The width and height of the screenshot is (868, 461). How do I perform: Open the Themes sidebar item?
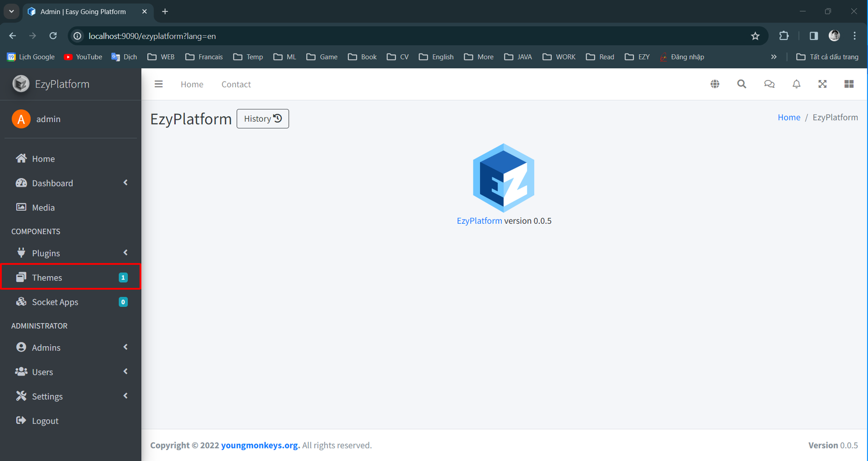tap(70, 277)
